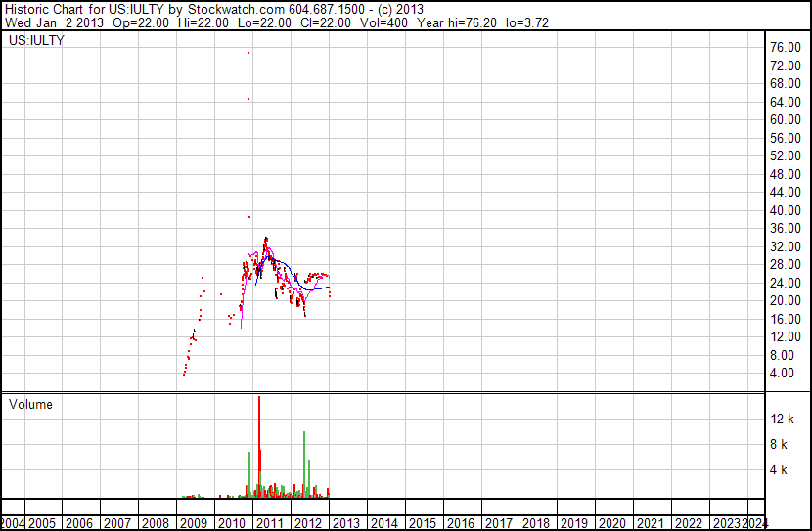
Task: Click the tallest red volume bar
Action: [259, 447]
